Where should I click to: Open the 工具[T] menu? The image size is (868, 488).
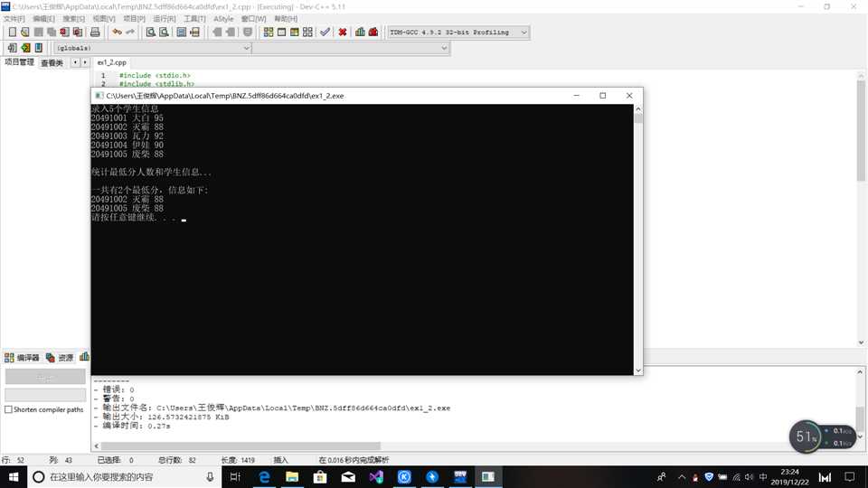pos(194,19)
